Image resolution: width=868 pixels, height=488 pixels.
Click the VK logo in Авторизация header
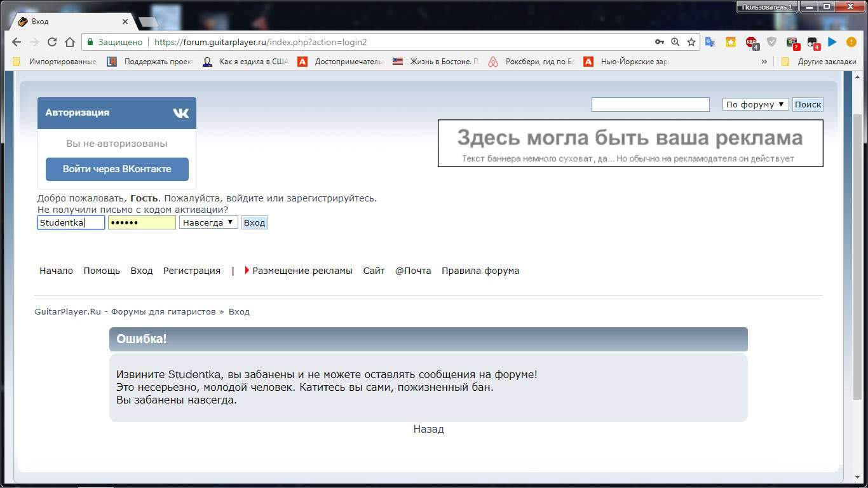tap(180, 113)
